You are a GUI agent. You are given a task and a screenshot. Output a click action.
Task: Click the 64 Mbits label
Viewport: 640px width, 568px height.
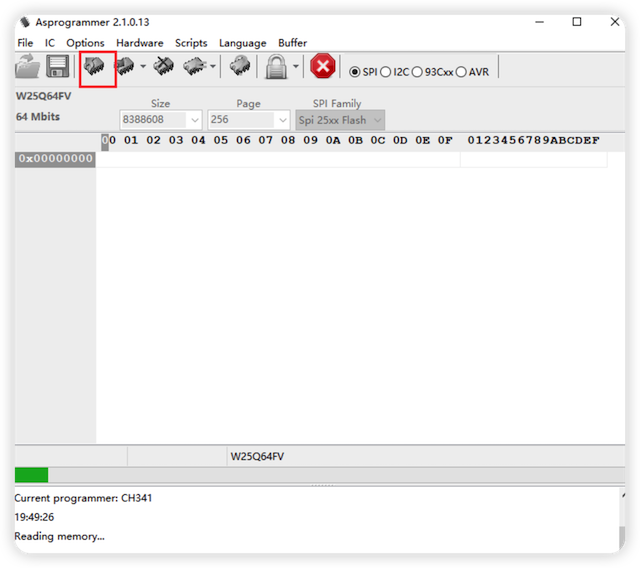[38, 117]
